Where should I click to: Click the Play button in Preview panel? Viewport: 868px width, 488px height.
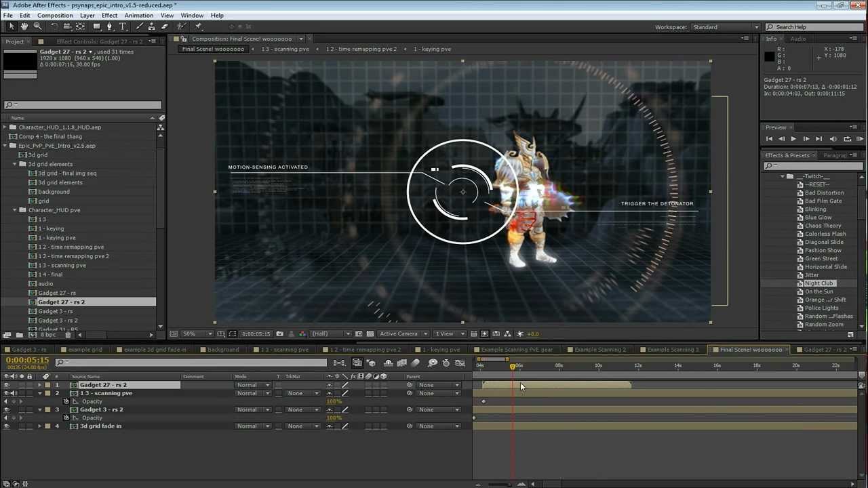[x=793, y=139]
